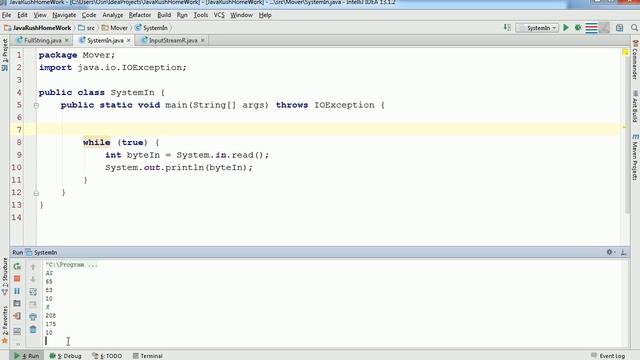
Task: Clear all console output with trash icon
Action: point(33,329)
